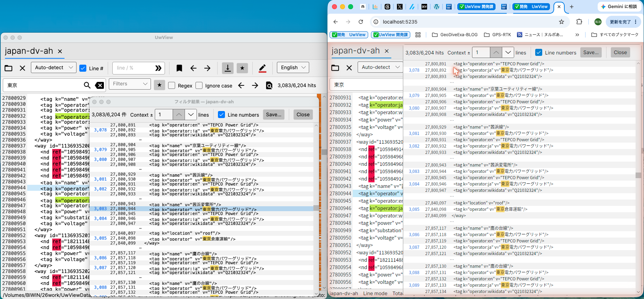
Task: Open the browser extensions puzzle icon
Action: 579,22
